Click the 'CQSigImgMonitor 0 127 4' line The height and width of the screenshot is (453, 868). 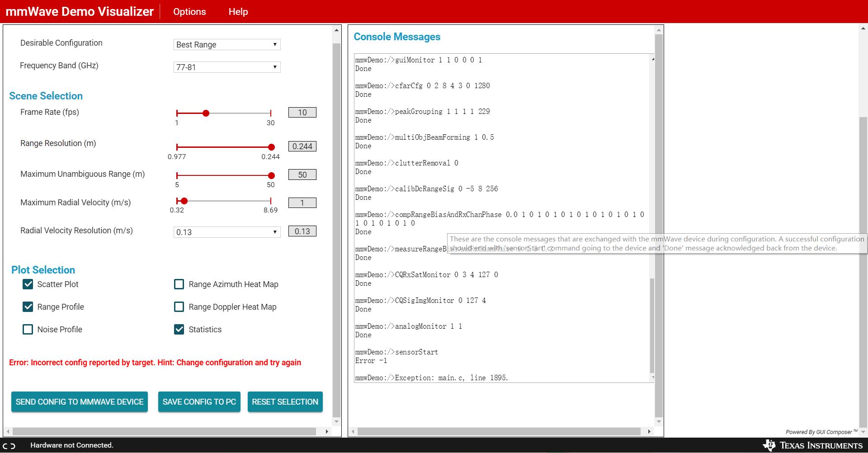420,301
